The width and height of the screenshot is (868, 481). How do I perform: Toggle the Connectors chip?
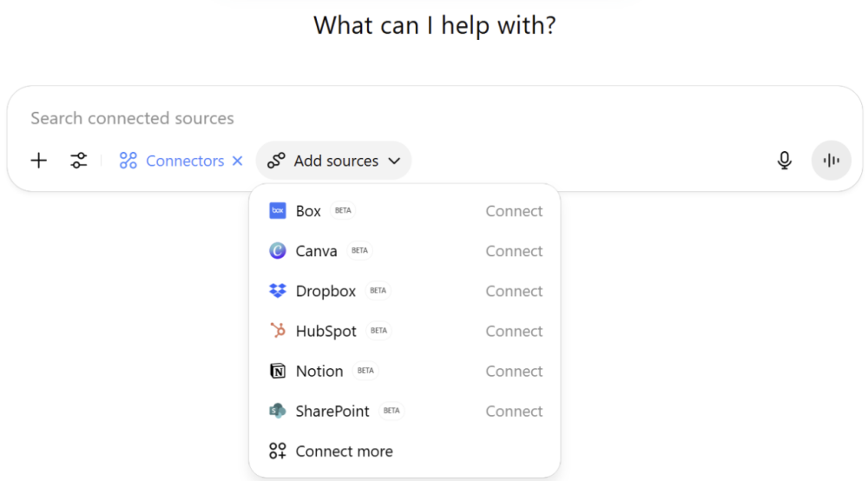click(172, 161)
